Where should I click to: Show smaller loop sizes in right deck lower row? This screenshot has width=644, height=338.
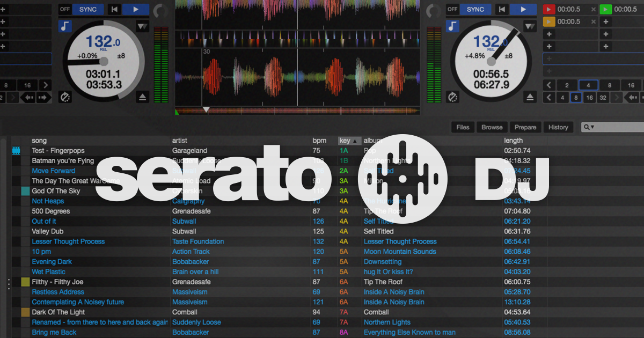(549, 97)
